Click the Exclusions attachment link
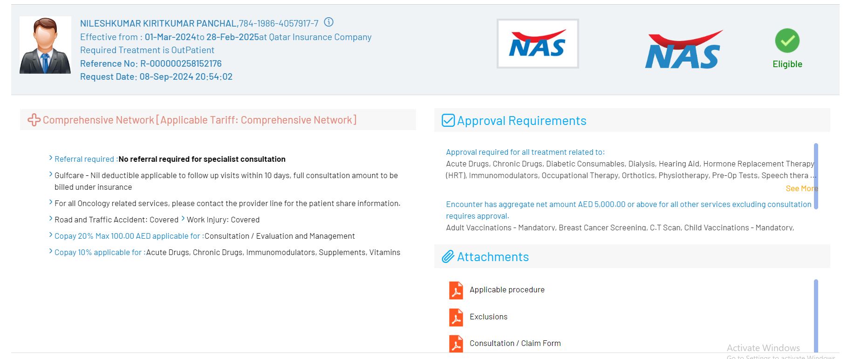Screen dimensions: 868x359 pos(488,317)
